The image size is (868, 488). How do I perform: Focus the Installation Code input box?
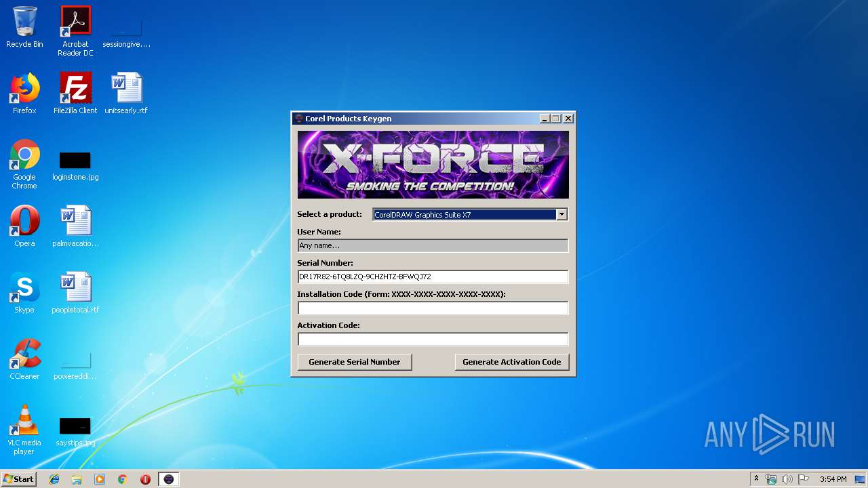433,308
